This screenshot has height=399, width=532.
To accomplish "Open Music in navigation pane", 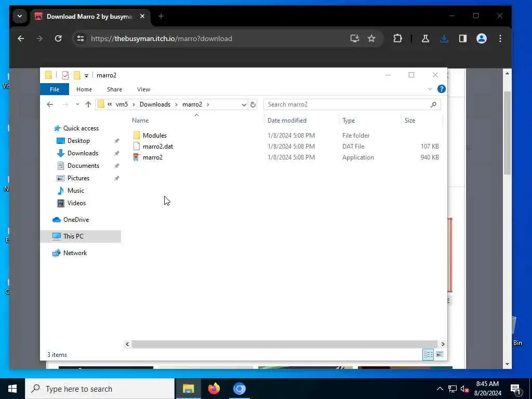I will click(75, 191).
